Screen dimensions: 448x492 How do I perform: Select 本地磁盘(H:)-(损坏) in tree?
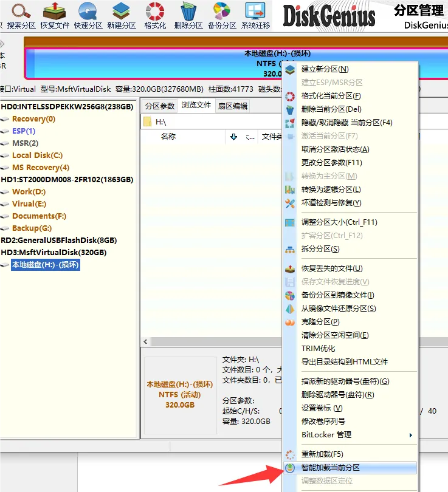coord(46,265)
